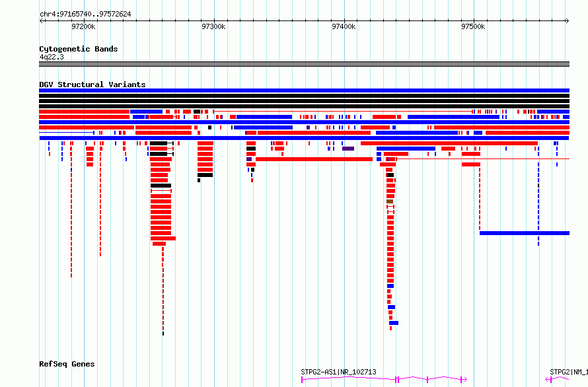Select the grey 4q22.3 cytogenetic band bar
This screenshot has height=387, width=588.
[304, 64]
